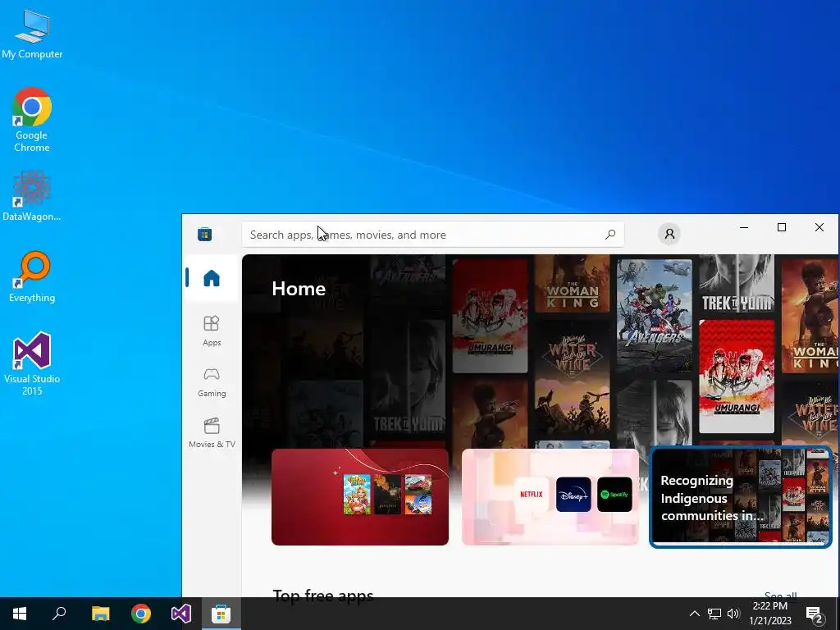The height and width of the screenshot is (630, 840).
Task: Click the search magnifier icon in Store
Action: click(610, 234)
